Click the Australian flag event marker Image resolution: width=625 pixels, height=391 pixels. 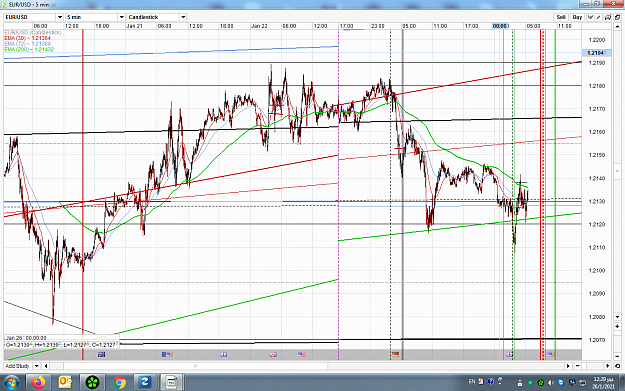pos(102,354)
